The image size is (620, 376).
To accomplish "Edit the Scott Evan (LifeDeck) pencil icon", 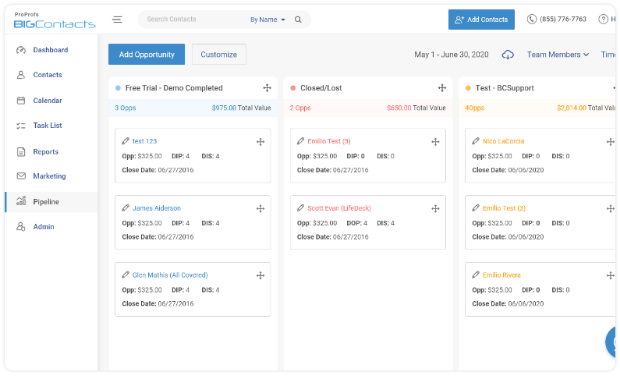I will [301, 208].
